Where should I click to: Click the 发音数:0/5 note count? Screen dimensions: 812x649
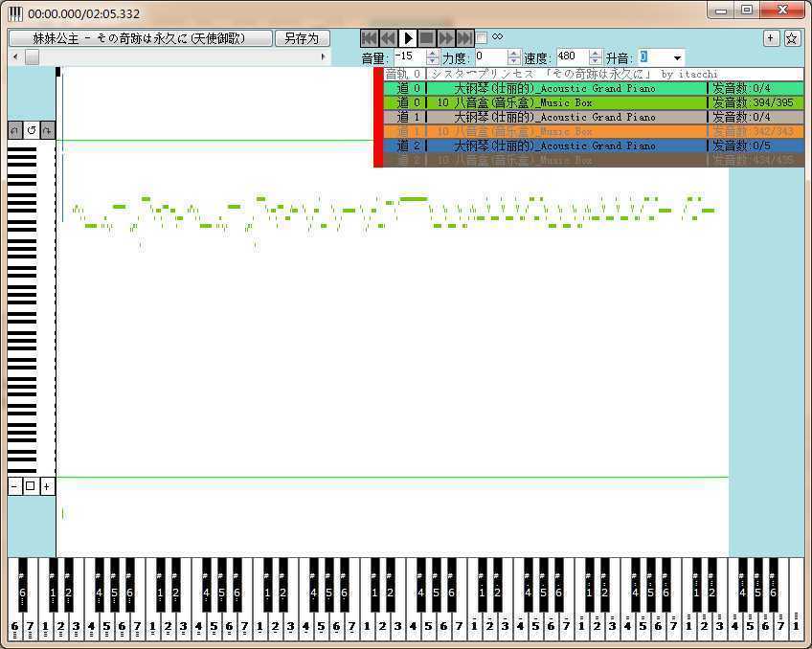pyautogui.click(x=741, y=145)
